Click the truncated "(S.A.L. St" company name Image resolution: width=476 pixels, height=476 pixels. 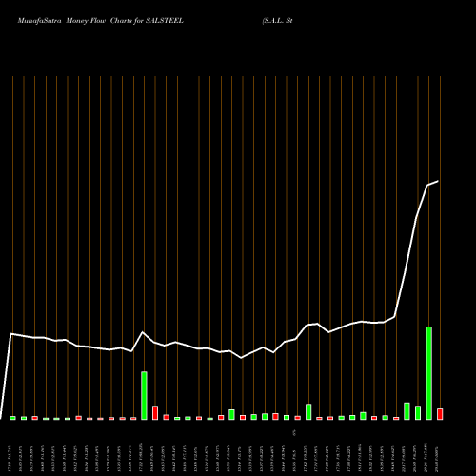(277, 21)
